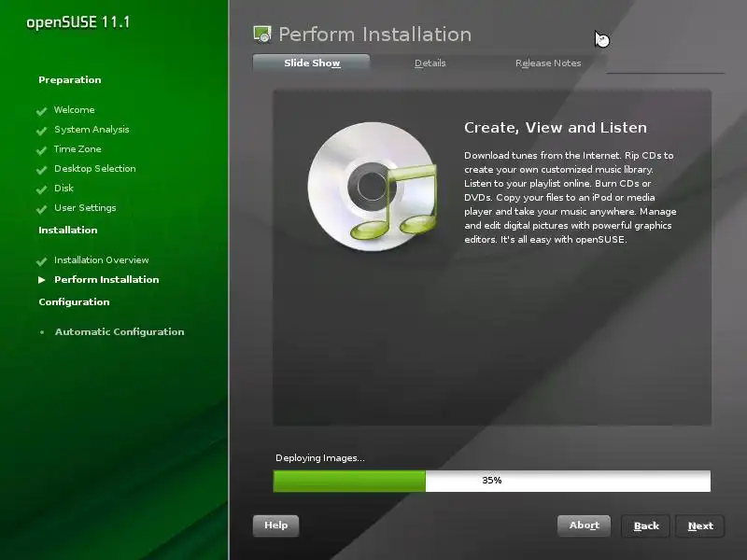Open the Details tab
Screen dimensions: 747x560
pyautogui.click(x=430, y=63)
